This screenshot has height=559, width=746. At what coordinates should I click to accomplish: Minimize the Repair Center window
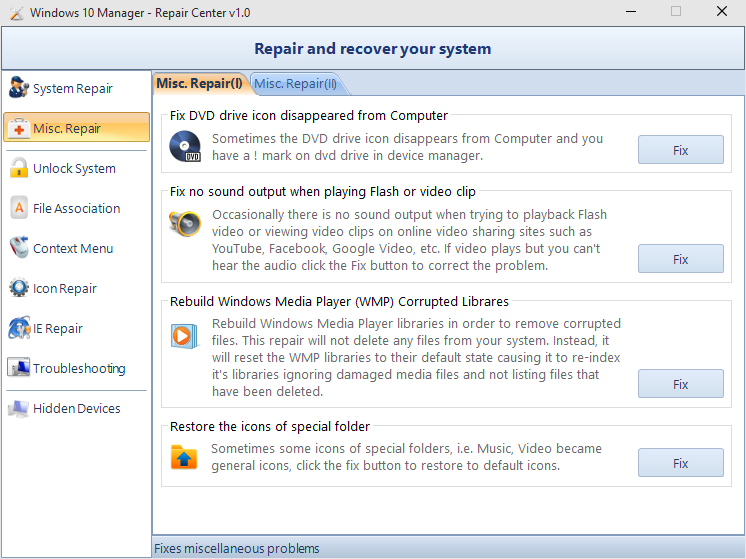pos(631,11)
